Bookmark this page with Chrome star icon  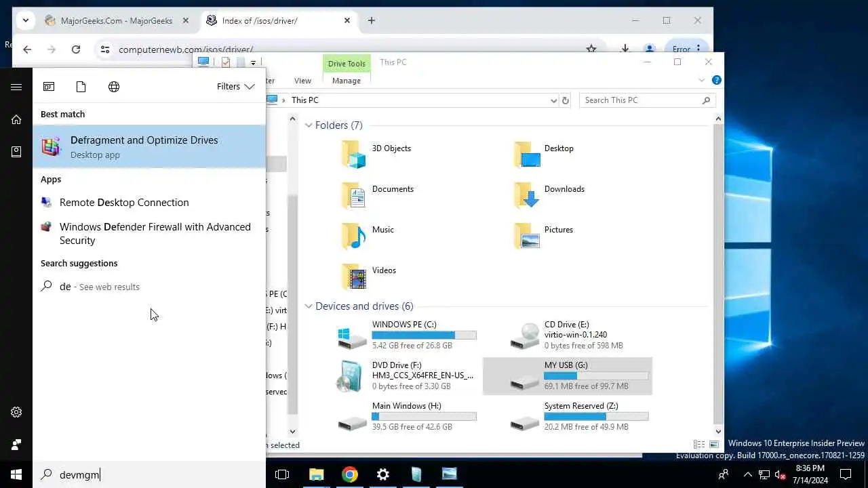click(x=591, y=49)
